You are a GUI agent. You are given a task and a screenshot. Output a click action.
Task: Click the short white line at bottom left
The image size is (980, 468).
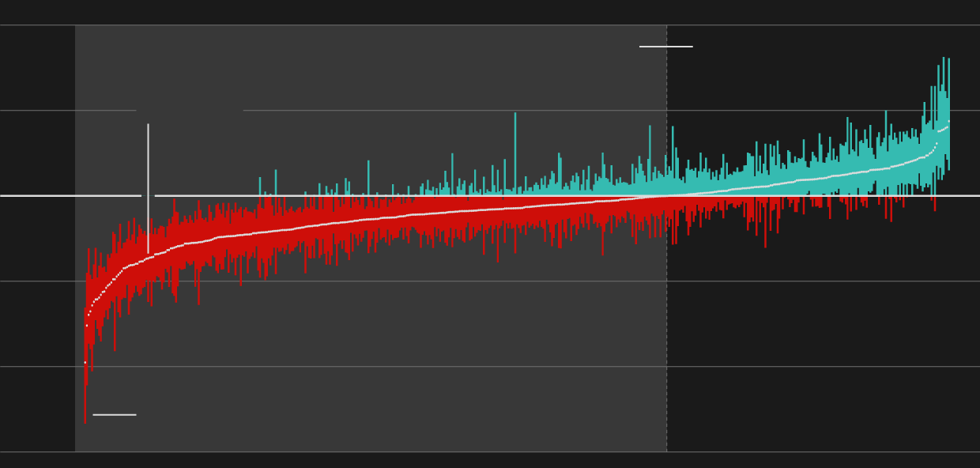[x=115, y=414]
